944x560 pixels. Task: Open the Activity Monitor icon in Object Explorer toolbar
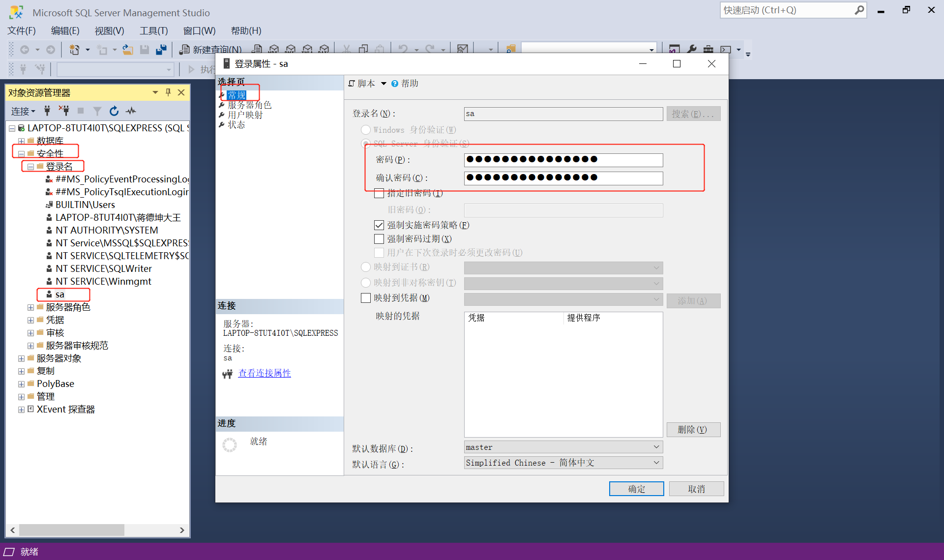tap(130, 111)
